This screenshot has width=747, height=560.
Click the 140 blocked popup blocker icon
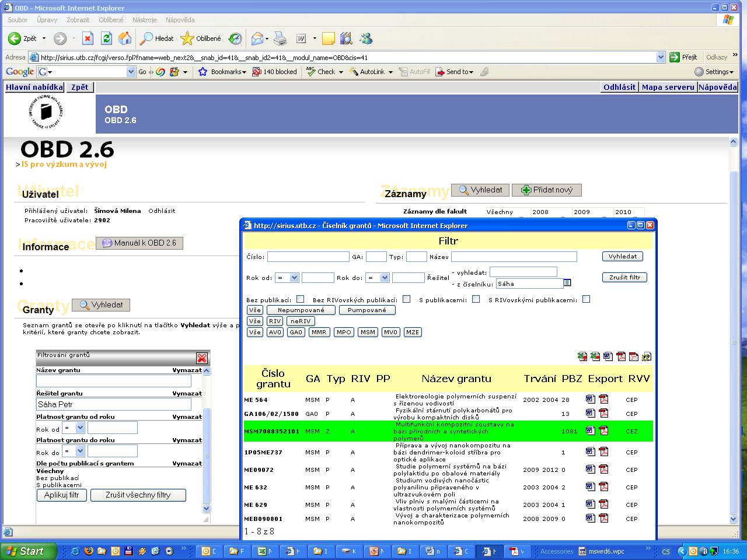[x=256, y=72]
